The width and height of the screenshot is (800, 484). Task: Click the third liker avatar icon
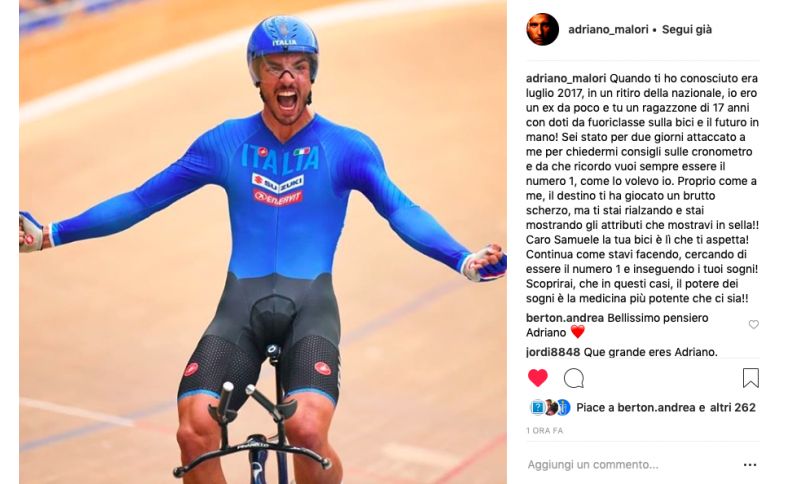tap(563, 407)
